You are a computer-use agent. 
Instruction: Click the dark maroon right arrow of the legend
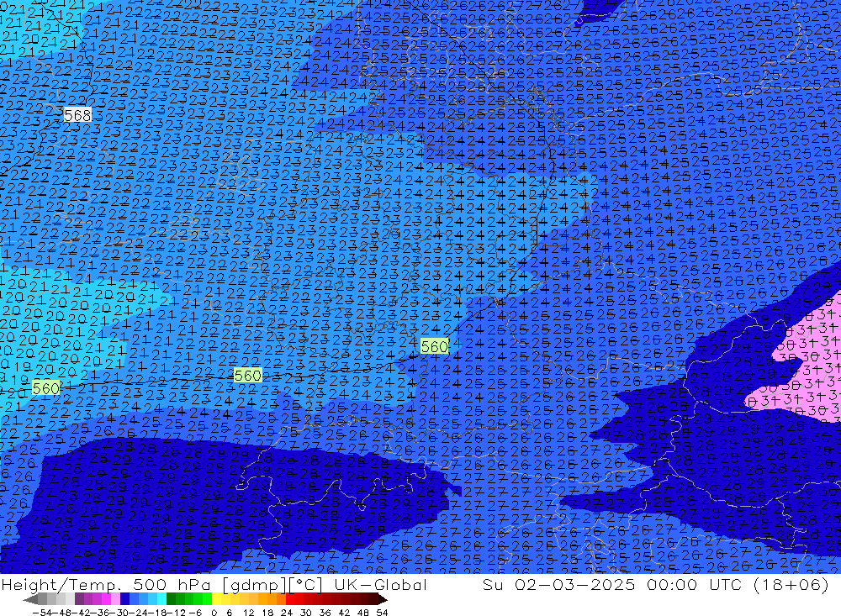[x=383, y=599]
